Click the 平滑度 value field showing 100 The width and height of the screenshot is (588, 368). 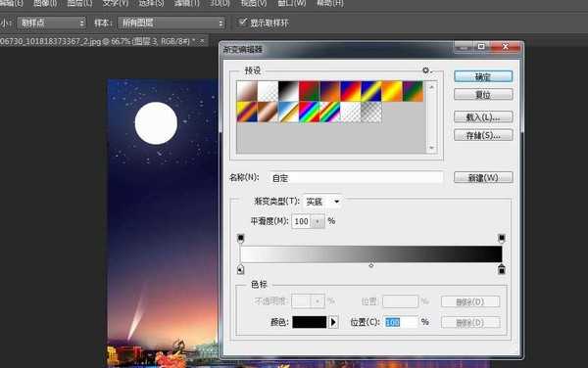tap(302, 221)
